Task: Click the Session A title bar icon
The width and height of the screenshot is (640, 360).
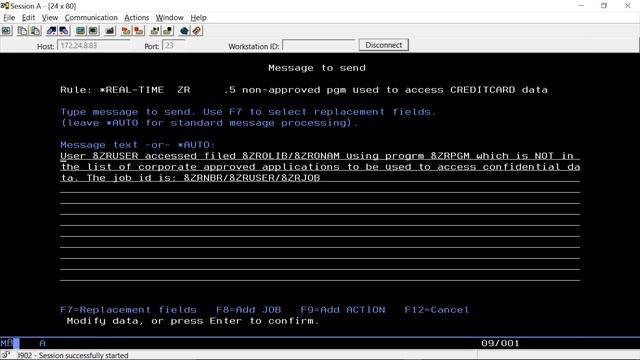Action: 4,6
